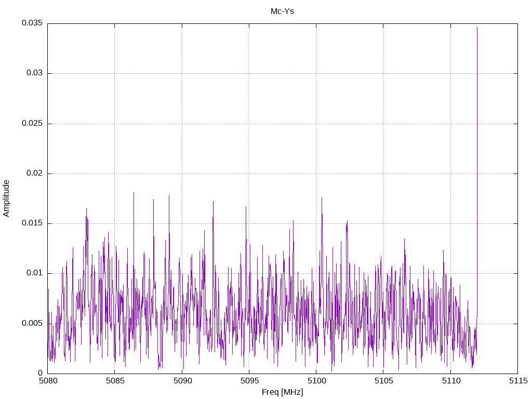
Task: Click the plot title Mc-Ys
Action: (282, 11)
